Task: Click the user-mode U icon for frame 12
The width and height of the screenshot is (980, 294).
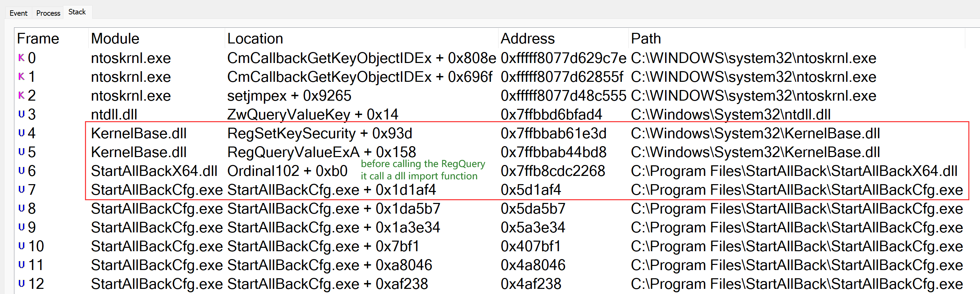Action: [21, 283]
